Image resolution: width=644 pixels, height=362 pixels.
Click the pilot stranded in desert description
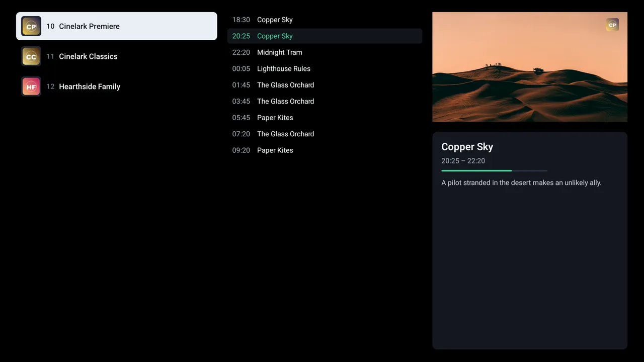[521, 183]
